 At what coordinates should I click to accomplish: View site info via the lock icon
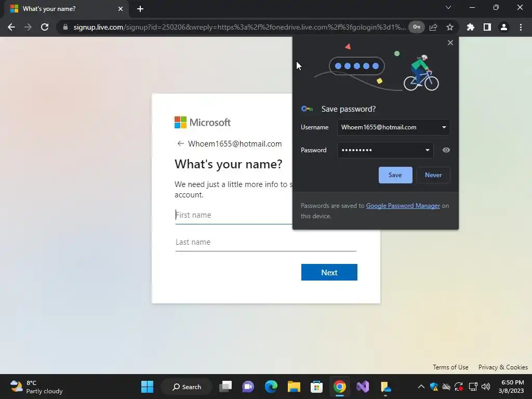tap(65, 27)
